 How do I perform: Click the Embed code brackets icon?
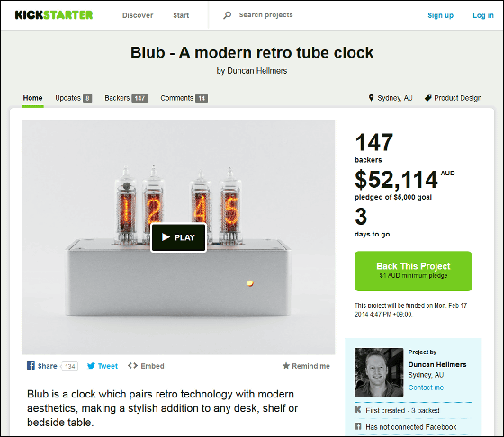(x=132, y=365)
